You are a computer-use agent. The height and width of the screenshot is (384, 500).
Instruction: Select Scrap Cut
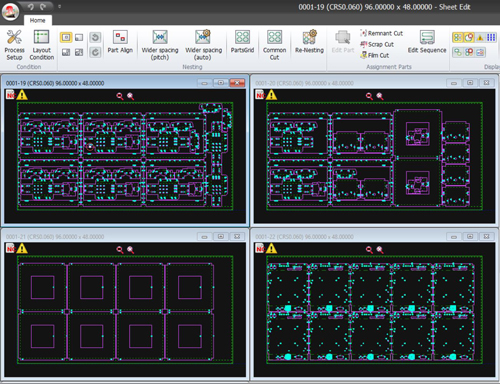(x=377, y=44)
